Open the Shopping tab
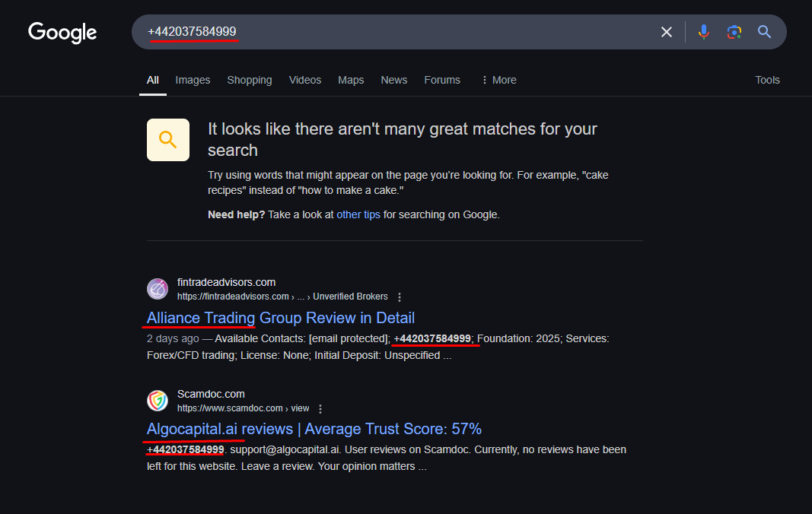This screenshot has width=812, height=514. click(x=250, y=81)
